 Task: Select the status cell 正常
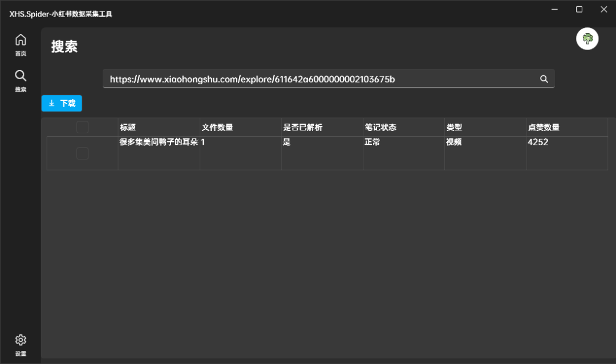[404, 153]
